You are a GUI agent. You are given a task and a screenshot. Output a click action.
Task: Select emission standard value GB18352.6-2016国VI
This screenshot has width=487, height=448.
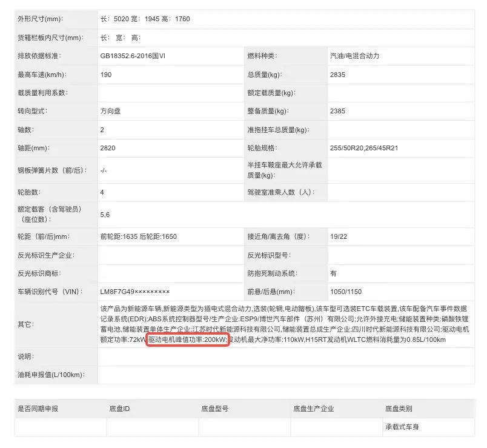(133, 56)
